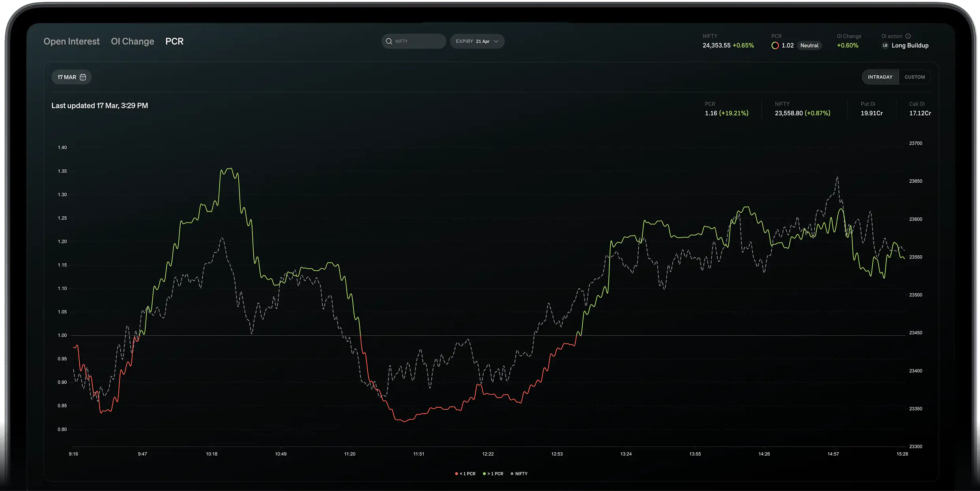Click the 1.40 PCR axis label
This screenshot has width=980, height=491.
[62, 148]
